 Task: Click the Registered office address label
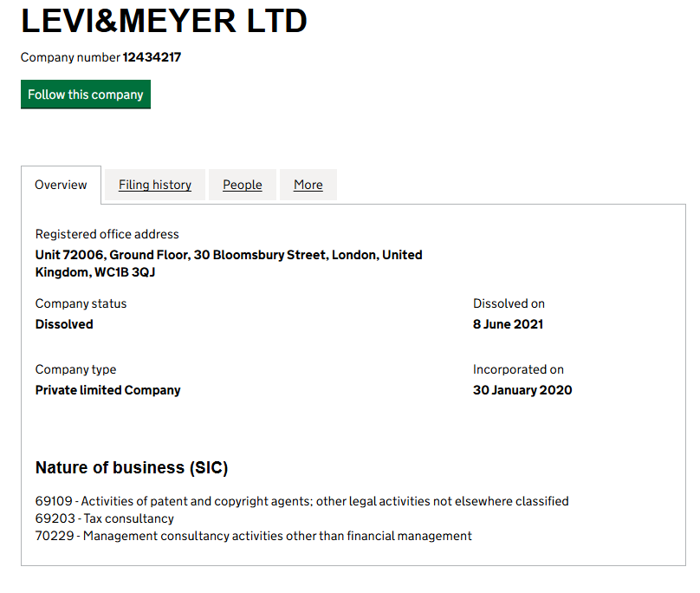[107, 234]
